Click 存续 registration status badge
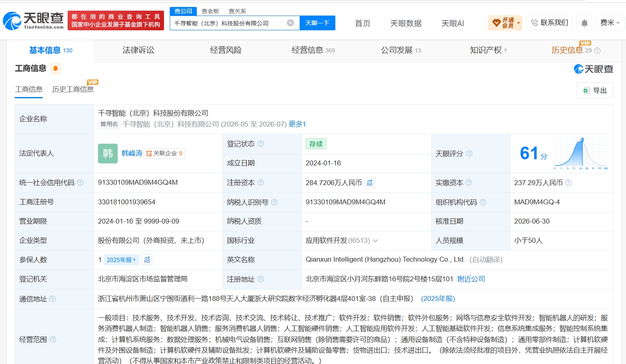Screen dimensions: 626x364 coord(316,144)
